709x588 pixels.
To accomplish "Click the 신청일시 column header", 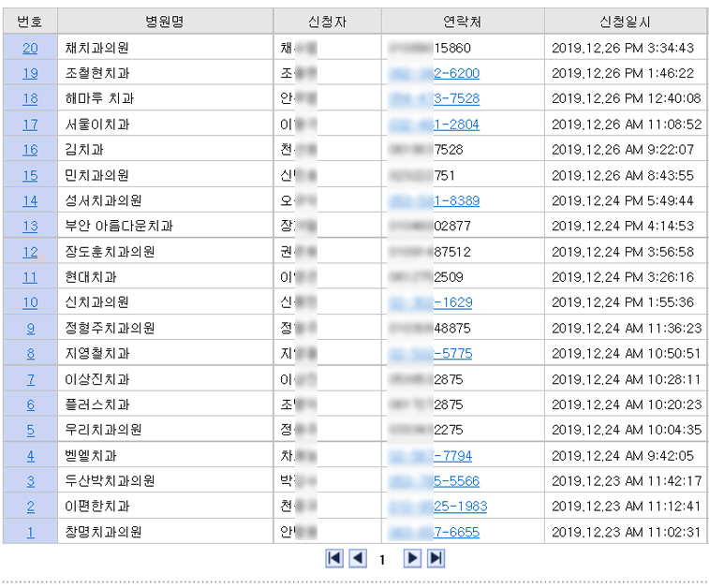I will 625,22.
